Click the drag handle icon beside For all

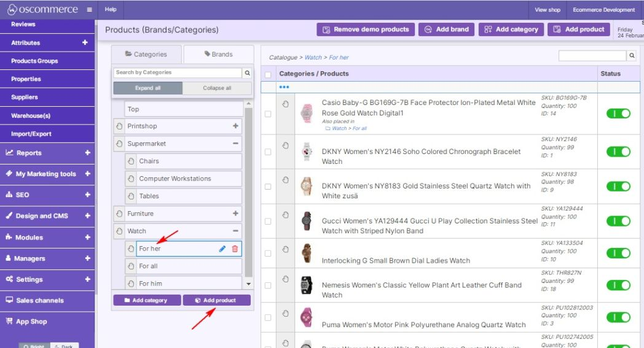[131, 266]
